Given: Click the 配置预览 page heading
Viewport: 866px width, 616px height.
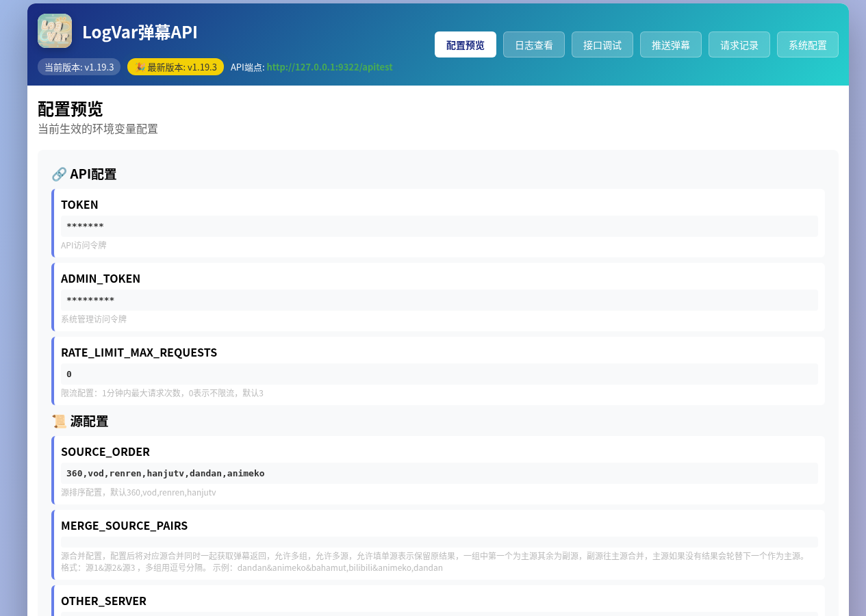Looking at the screenshot, I should point(71,109).
